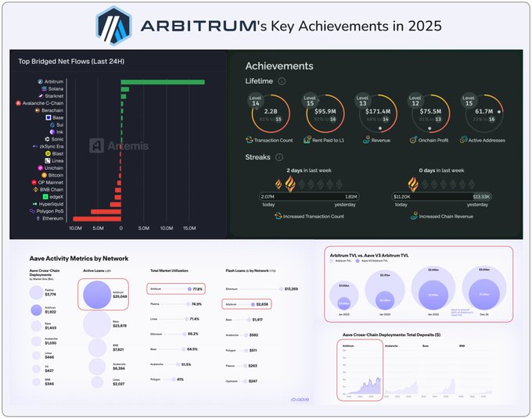Click the Arbitrum 77.8% utilization slider dot
532x419 pixels.
click(x=189, y=289)
